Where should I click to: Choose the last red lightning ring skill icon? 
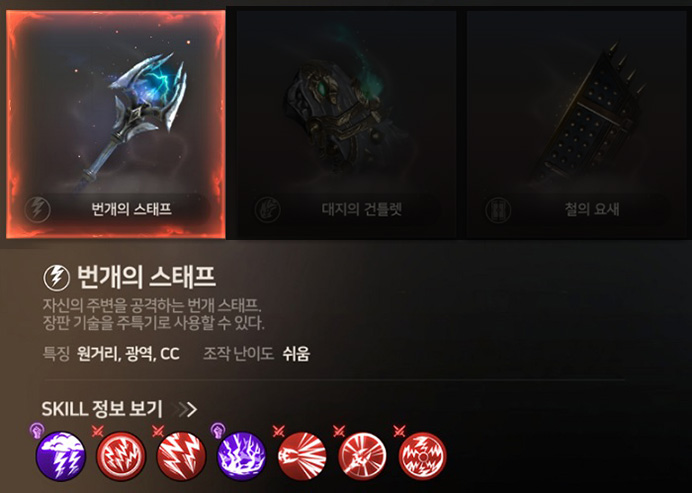tap(423, 456)
